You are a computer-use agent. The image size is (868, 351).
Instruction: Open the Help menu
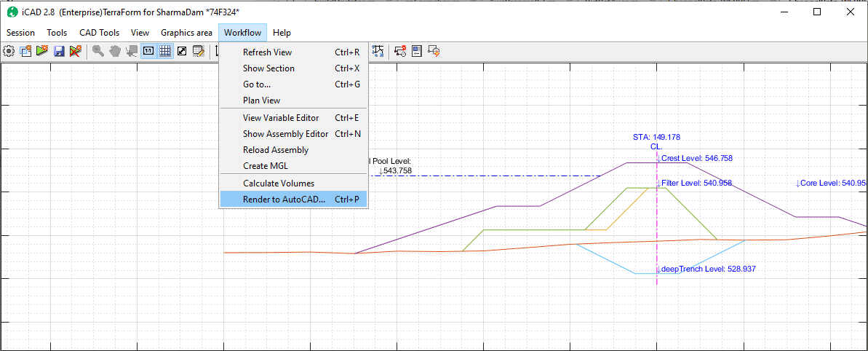pos(282,33)
